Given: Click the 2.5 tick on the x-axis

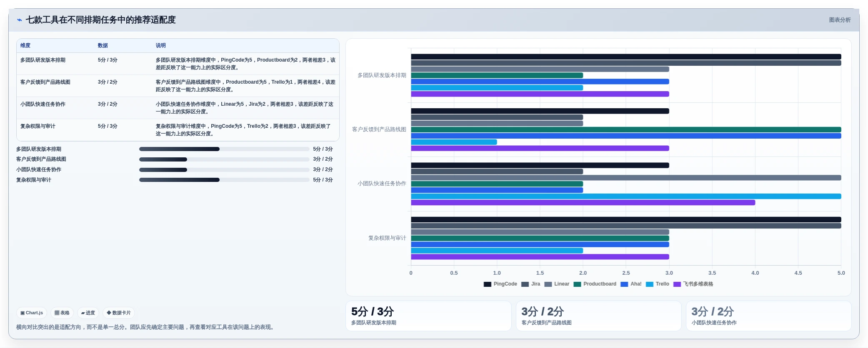Looking at the screenshot, I should coord(626,273).
